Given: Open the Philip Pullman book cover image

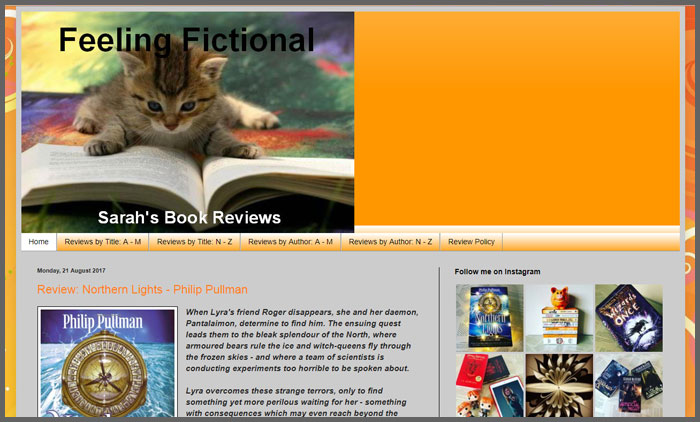Looking at the screenshot, I should pos(108,362).
